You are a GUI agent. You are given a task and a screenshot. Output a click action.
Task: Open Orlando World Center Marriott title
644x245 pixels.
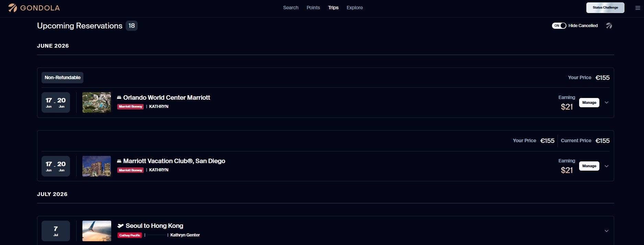click(x=166, y=98)
